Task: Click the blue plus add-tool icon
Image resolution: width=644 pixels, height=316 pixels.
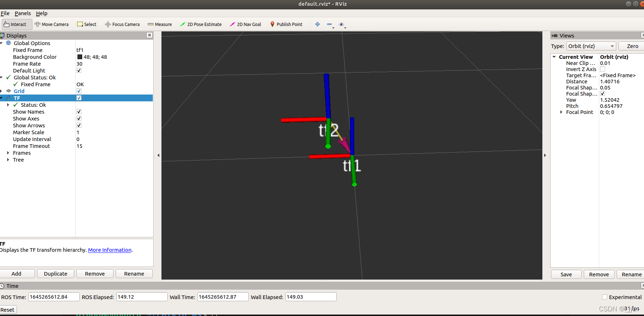Action: (317, 24)
